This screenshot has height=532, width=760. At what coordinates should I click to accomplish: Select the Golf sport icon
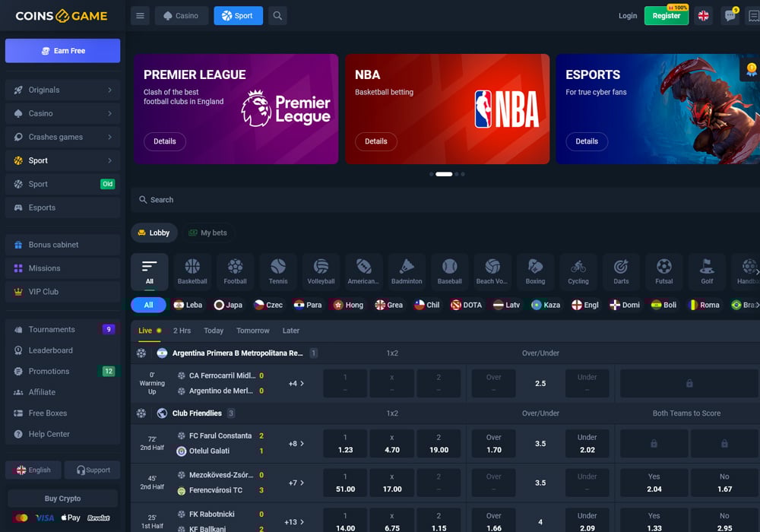707,271
